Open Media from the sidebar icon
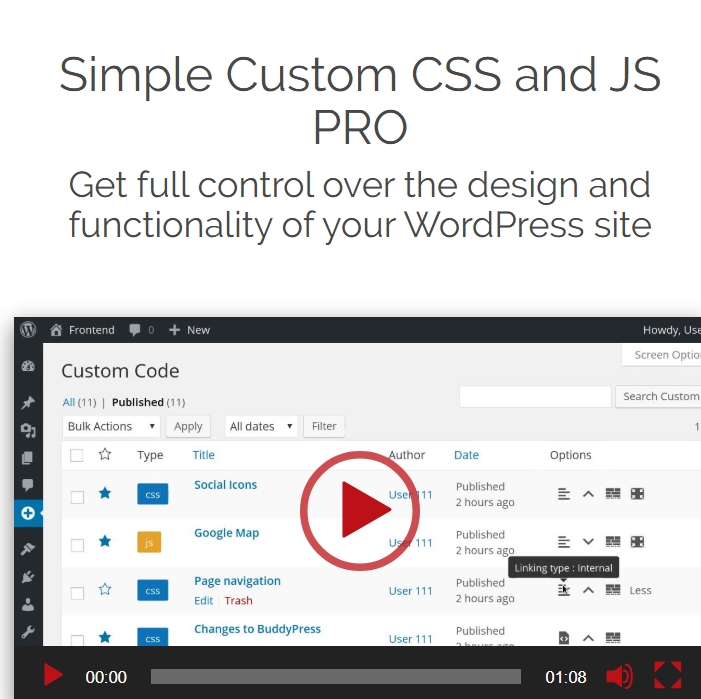The width and height of the screenshot is (701, 699). pos(28,430)
